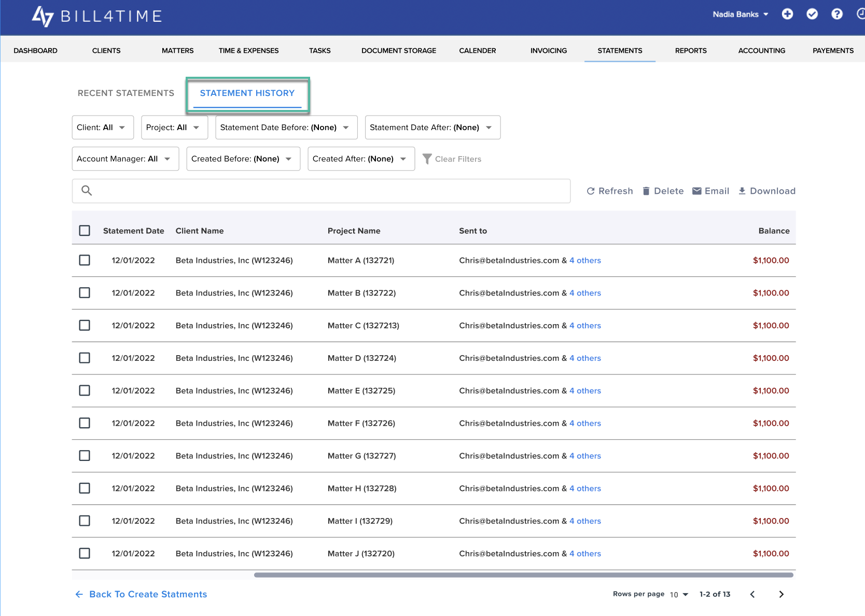The height and width of the screenshot is (616, 865).
Task: Open the Project: All dropdown
Action: (174, 128)
